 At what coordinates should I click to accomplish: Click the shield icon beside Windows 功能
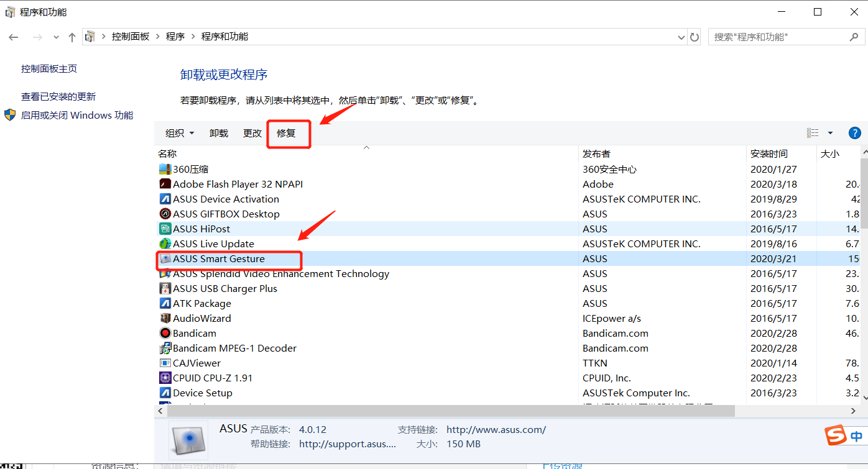[x=10, y=115]
